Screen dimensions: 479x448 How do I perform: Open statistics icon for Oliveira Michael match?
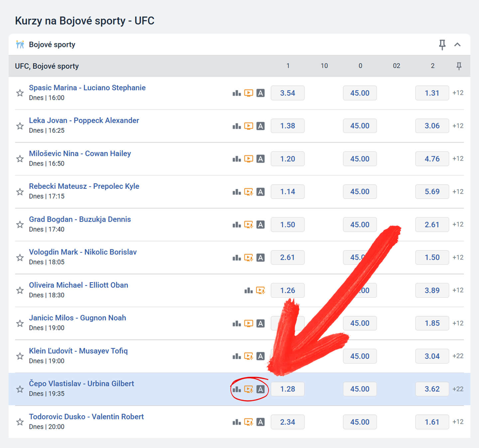[248, 291]
